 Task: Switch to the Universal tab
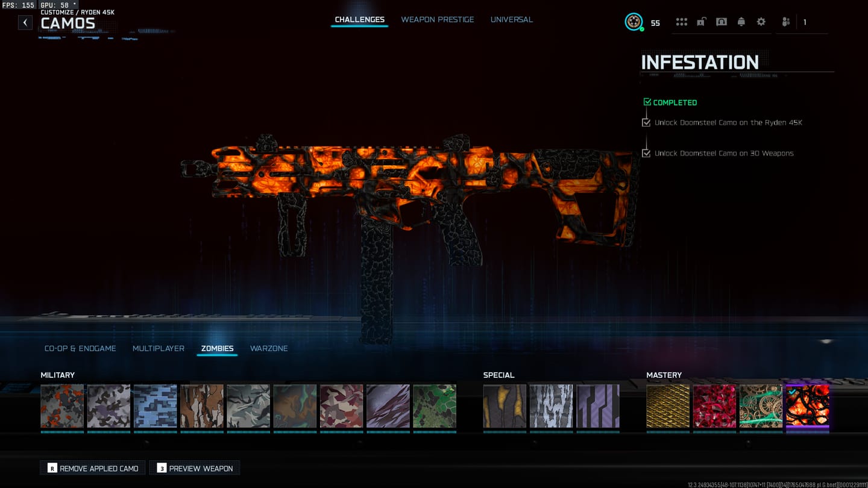[x=512, y=20]
